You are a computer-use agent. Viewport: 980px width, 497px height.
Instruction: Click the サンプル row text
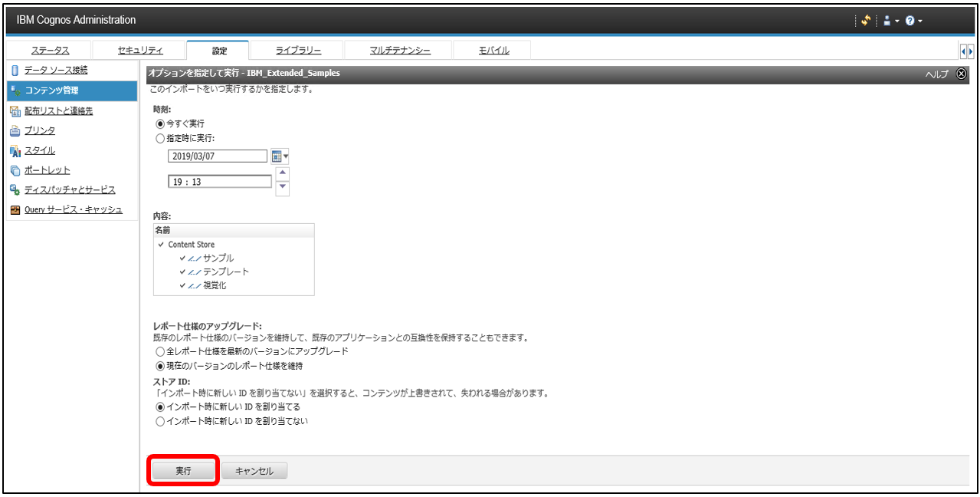pos(218,258)
